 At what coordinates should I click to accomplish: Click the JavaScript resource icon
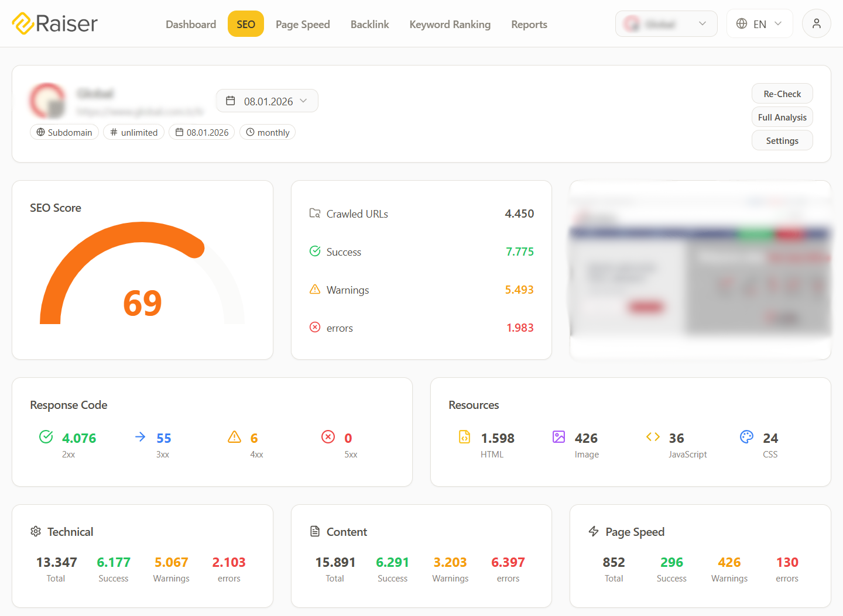click(653, 436)
